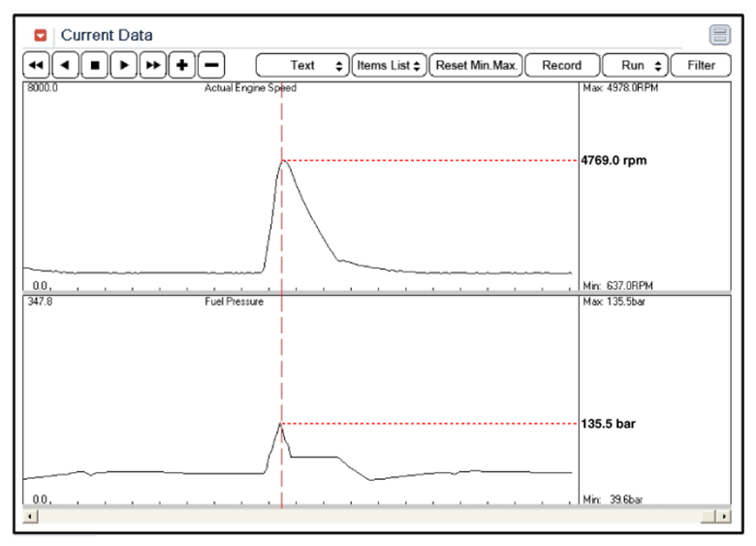Click the panel icon in title bar corner
756x546 pixels.
point(719,36)
